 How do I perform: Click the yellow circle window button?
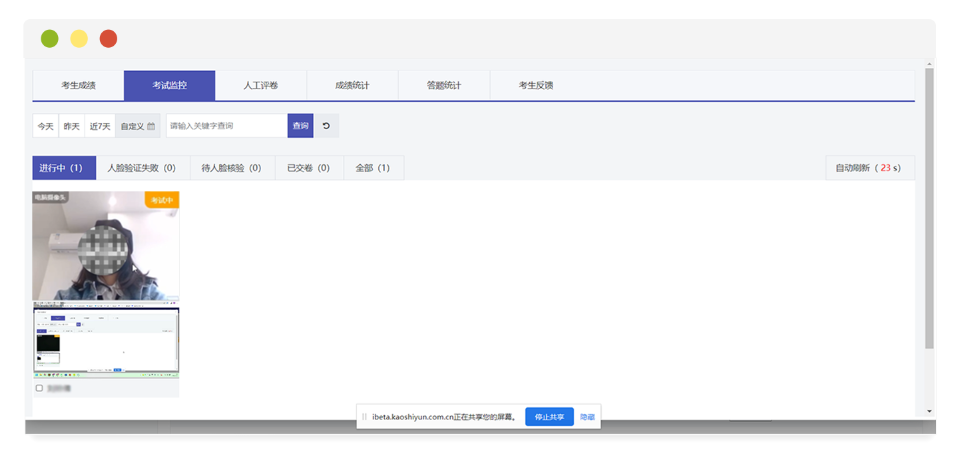78,39
